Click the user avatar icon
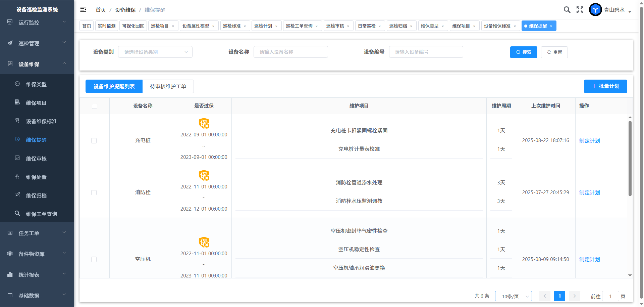Screen dimensions: 644x307 pos(595,10)
